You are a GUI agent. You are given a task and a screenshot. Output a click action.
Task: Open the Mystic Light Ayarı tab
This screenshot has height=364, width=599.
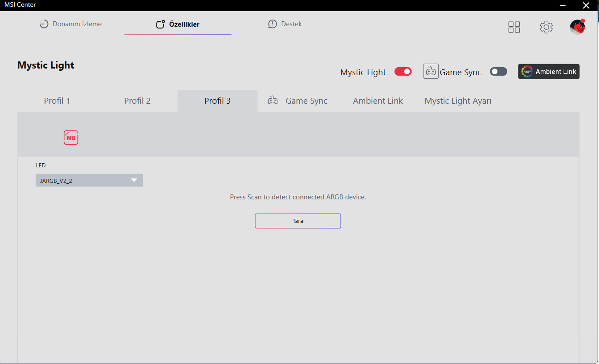(458, 101)
